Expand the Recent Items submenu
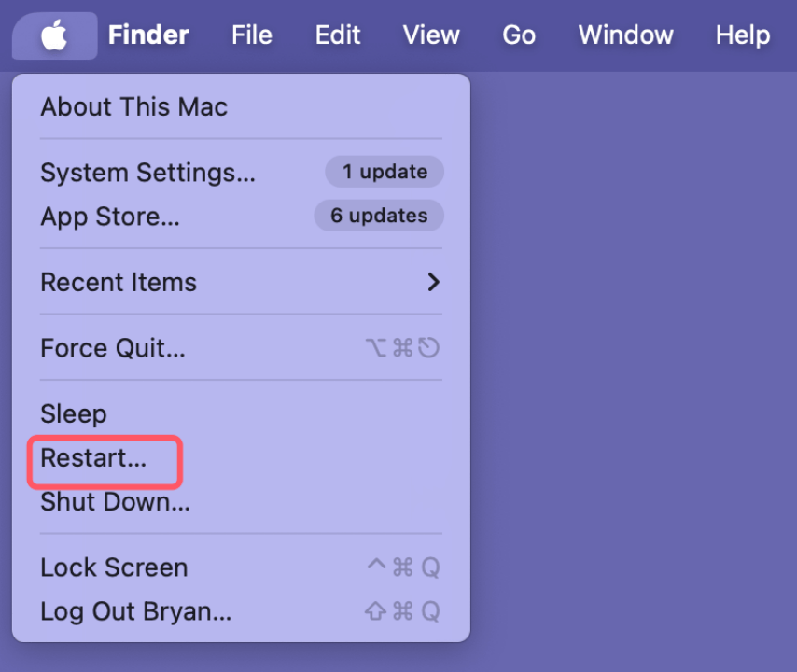The image size is (797, 672). (x=119, y=282)
